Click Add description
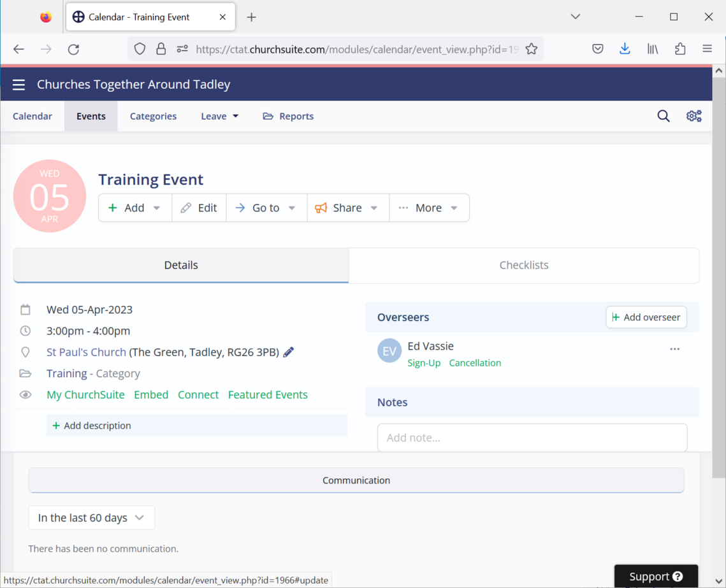The height and width of the screenshot is (588, 726). tap(197, 426)
